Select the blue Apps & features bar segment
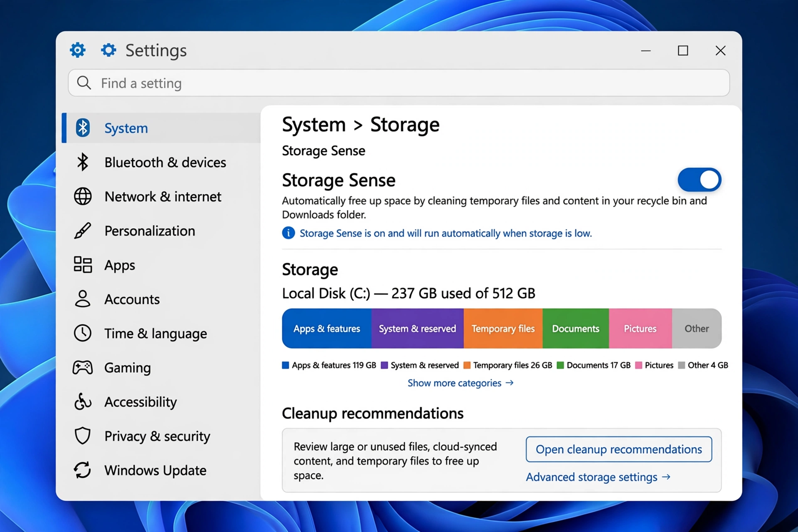Viewport: 798px width, 532px height. [327, 328]
